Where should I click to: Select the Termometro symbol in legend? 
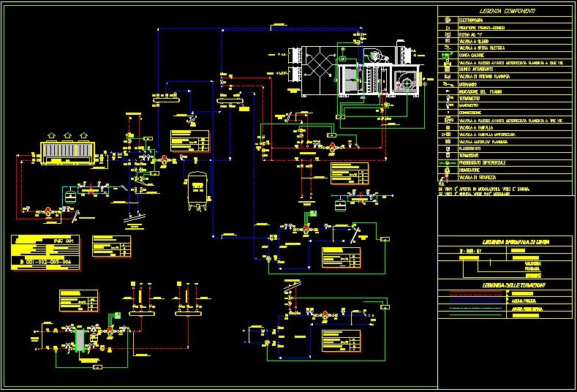pyautogui.click(x=447, y=98)
